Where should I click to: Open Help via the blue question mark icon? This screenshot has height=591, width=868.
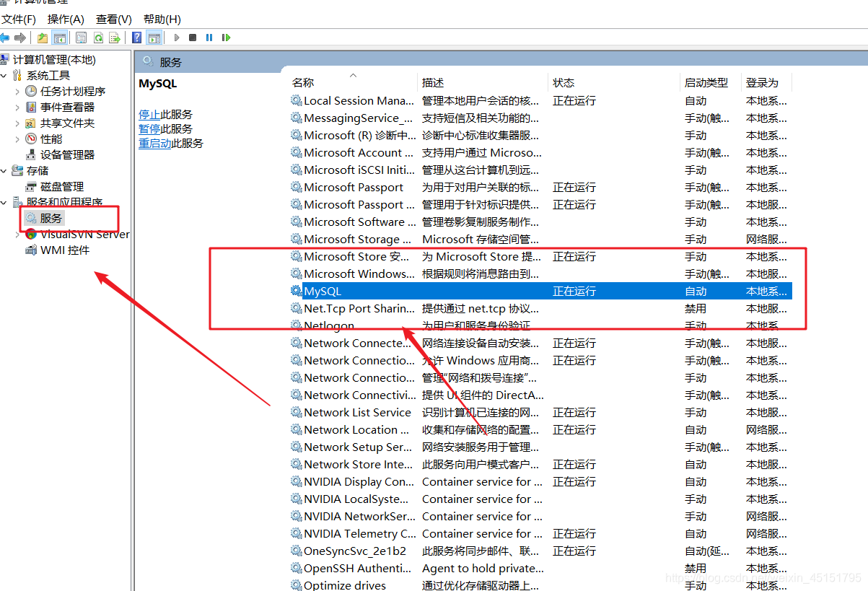click(136, 38)
